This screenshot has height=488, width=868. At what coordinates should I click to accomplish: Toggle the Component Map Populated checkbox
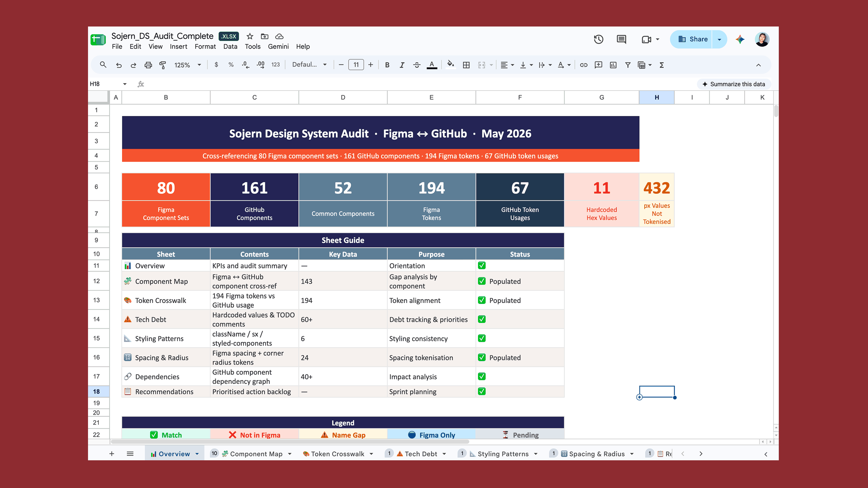point(482,281)
